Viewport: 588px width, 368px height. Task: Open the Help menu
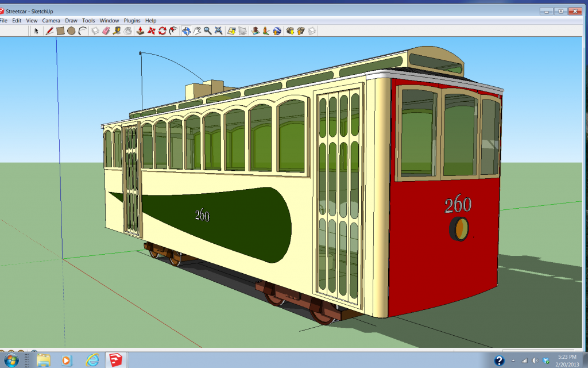point(151,21)
